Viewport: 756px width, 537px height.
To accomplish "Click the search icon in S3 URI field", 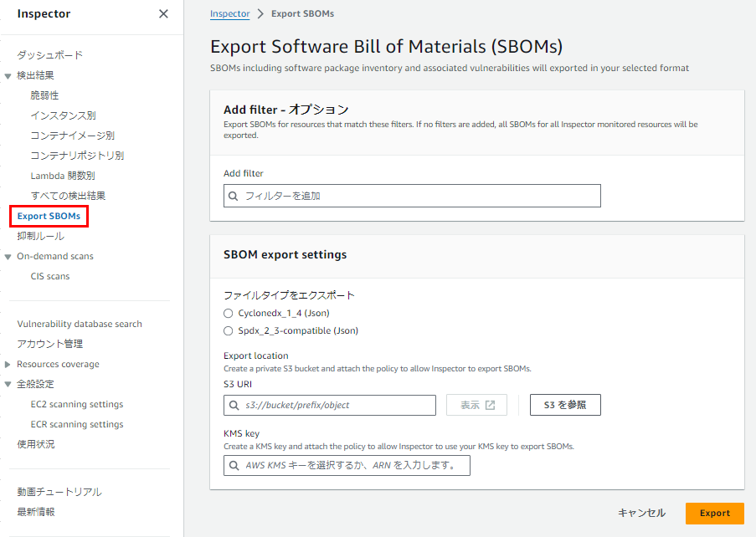I will click(x=234, y=405).
